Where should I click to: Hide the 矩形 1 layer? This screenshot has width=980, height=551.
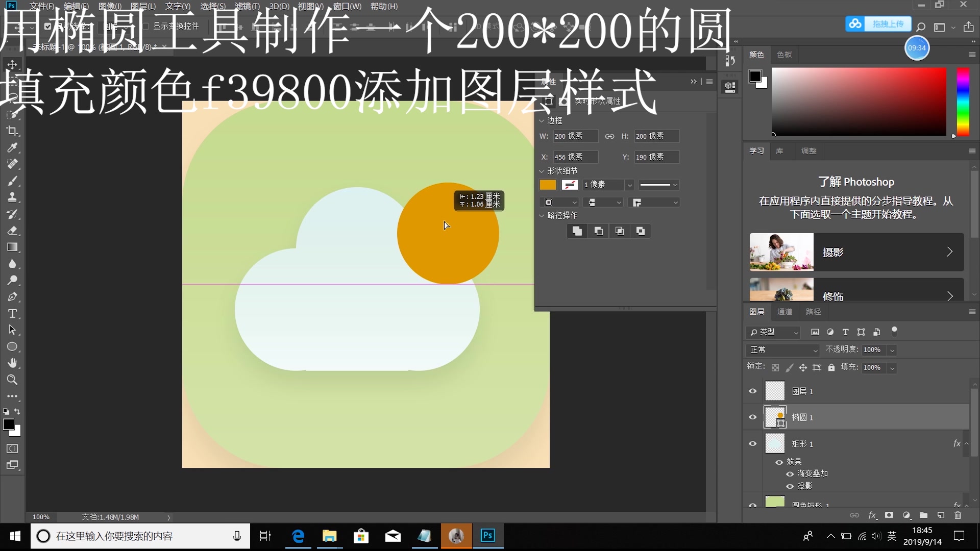pos(752,444)
